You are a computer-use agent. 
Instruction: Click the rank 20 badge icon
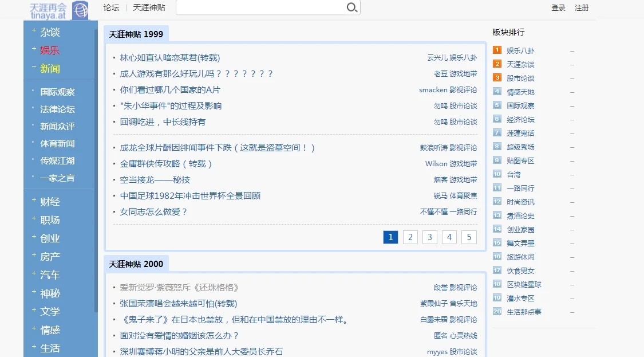(x=497, y=312)
